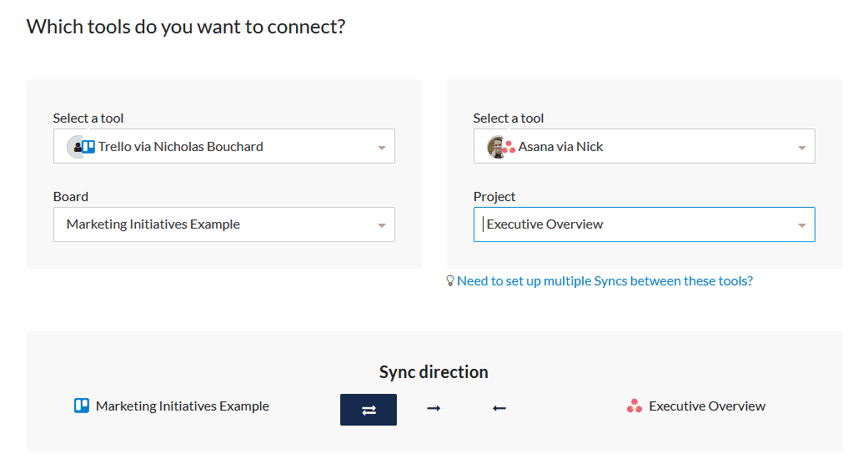Click Nick's avatar photo in the Asana selector

(496, 147)
